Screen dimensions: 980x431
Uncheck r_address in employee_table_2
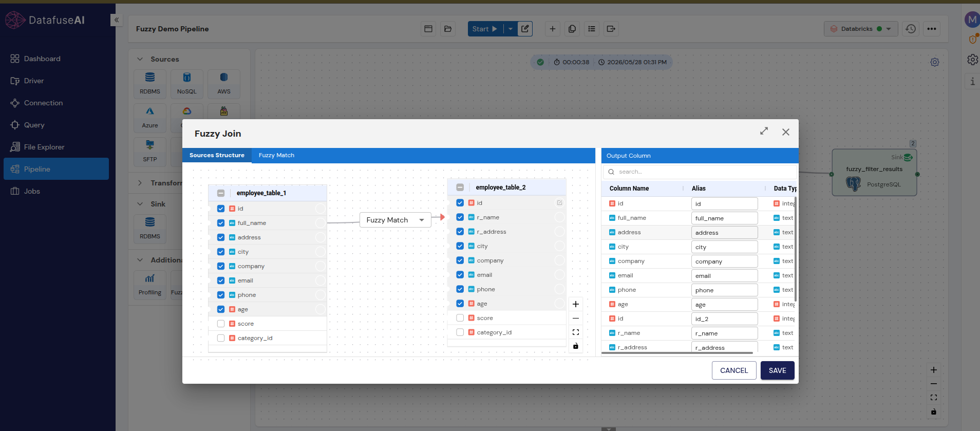tap(460, 232)
